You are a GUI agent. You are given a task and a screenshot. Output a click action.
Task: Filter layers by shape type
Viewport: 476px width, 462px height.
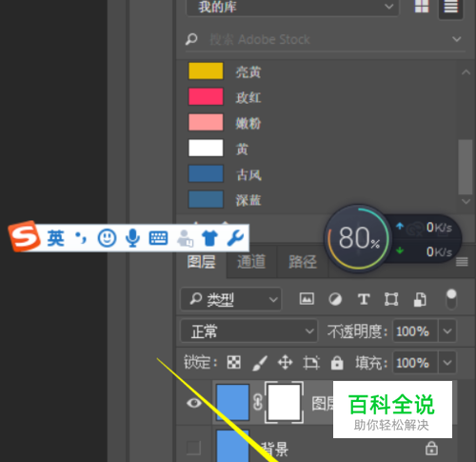pyautogui.click(x=391, y=299)
